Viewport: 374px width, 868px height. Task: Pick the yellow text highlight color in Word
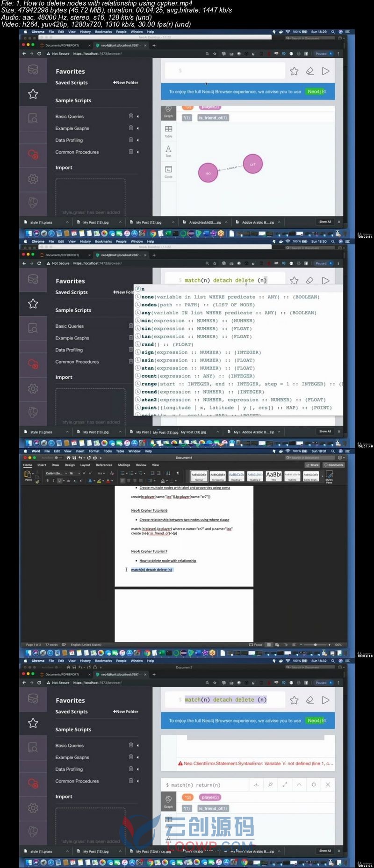pos(99,480)
